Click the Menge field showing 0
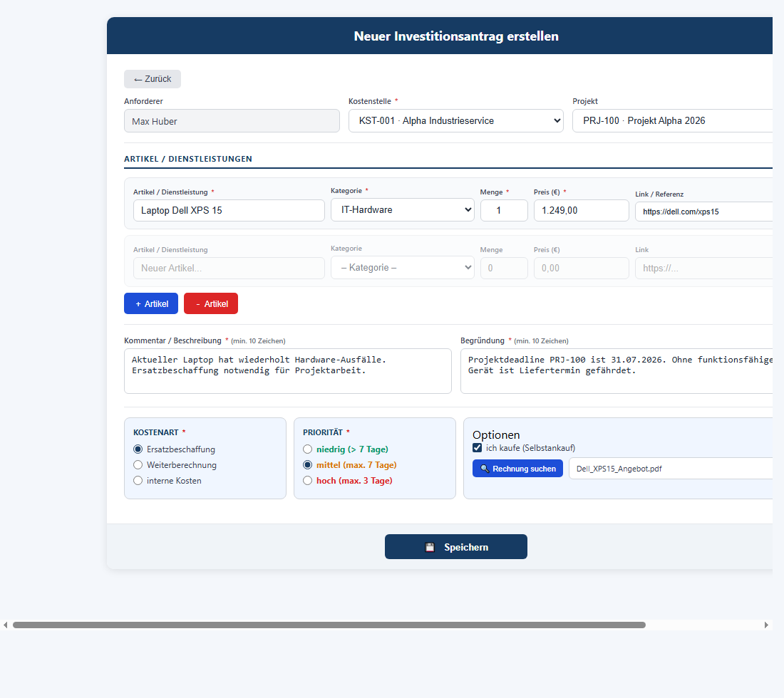784x698 pixels. pos(504,269)
